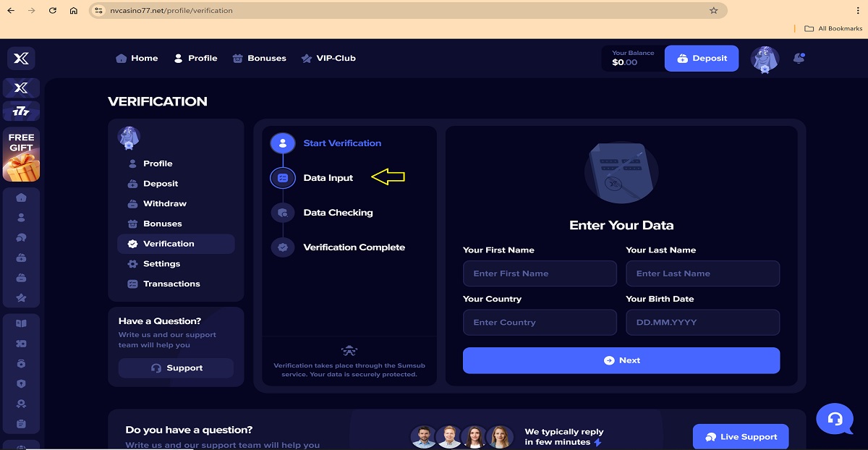Click the Live Support button
The width and height of the screenshot is (868, 450).
[x=741, y=437]
